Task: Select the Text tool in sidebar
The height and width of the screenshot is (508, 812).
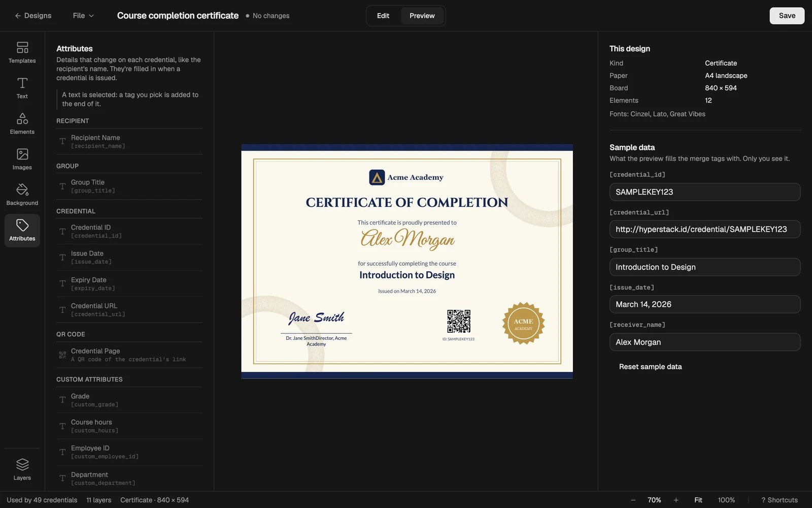Action: (x=22, y=88)
